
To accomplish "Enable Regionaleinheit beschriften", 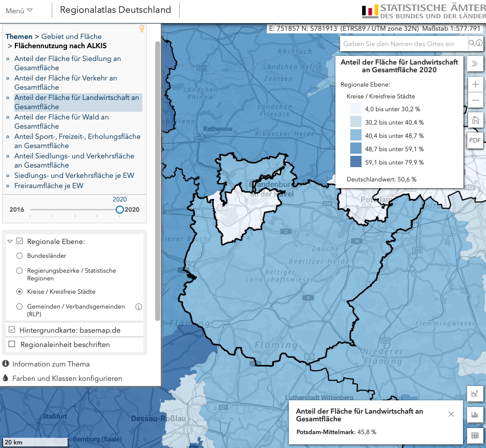I will 11,345.
